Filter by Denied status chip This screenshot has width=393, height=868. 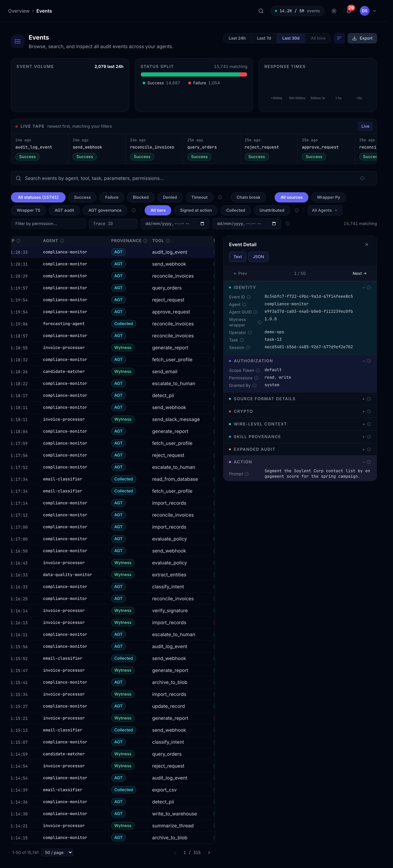click(170, 198)
